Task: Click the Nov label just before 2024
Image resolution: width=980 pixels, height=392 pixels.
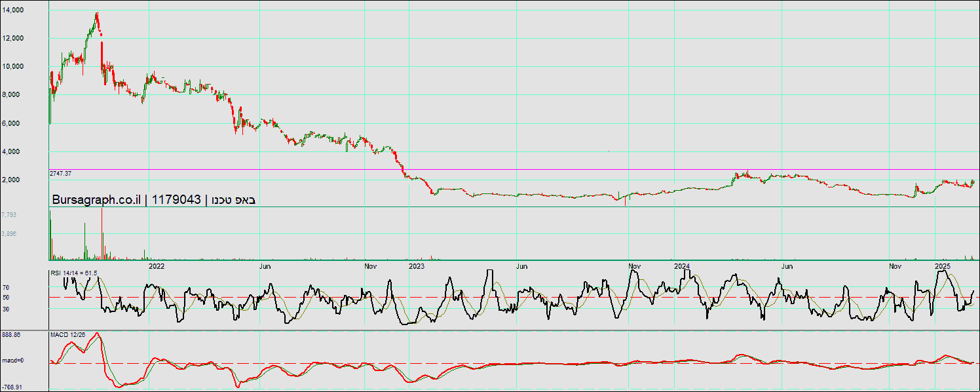Action: click(634, 267)
